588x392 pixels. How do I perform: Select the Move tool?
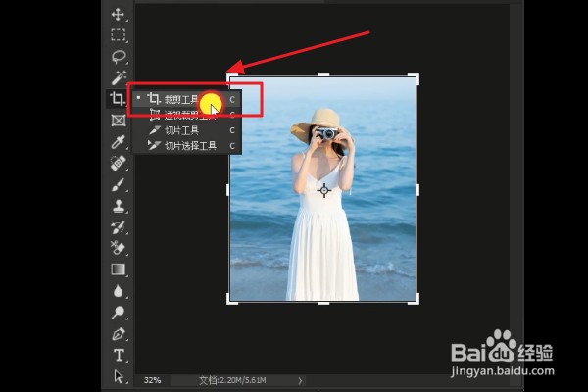[118, 15]
